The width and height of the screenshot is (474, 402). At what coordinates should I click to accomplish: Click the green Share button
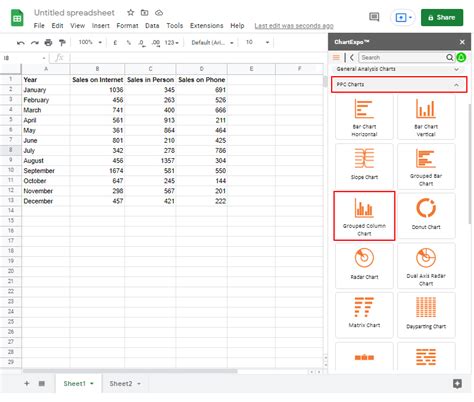[x=442, y=17]
